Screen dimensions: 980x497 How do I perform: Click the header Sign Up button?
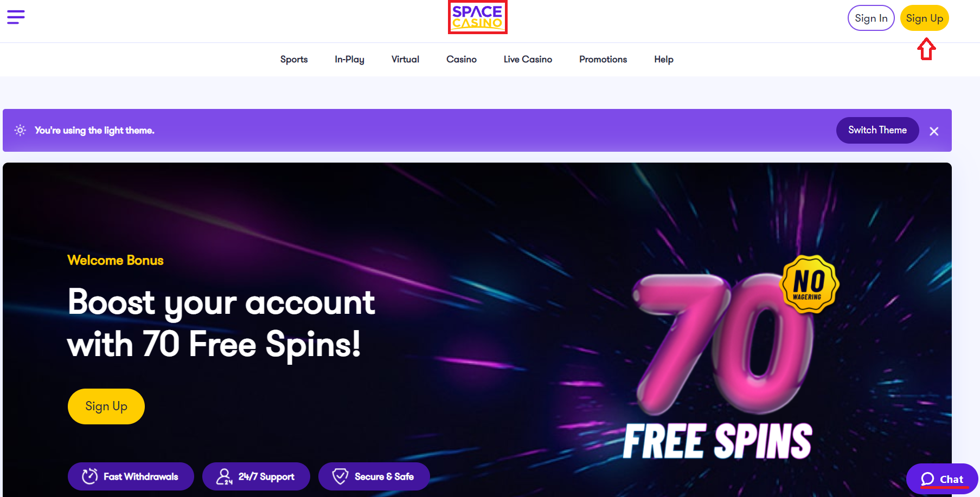pyautogui.click(x=925, y=18)
